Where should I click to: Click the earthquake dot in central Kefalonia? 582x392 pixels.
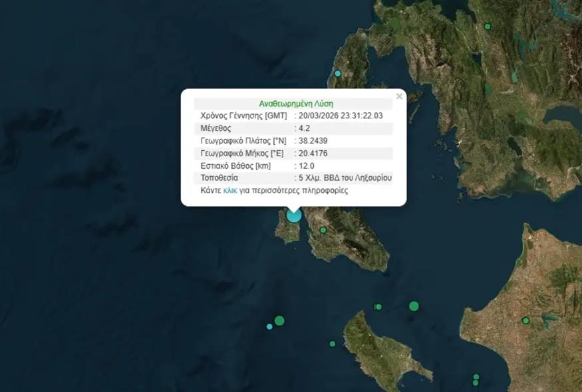pyautogui.click(x=323, y=229)
